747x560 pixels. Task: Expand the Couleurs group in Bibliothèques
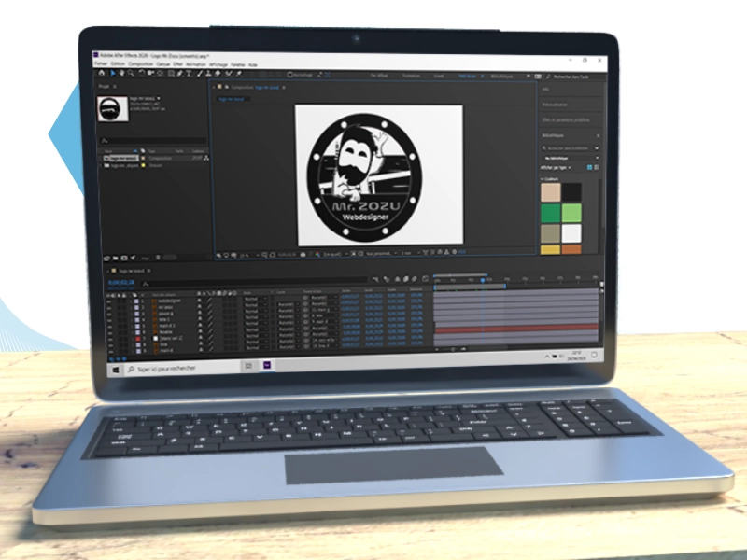[x=542, y=177]
